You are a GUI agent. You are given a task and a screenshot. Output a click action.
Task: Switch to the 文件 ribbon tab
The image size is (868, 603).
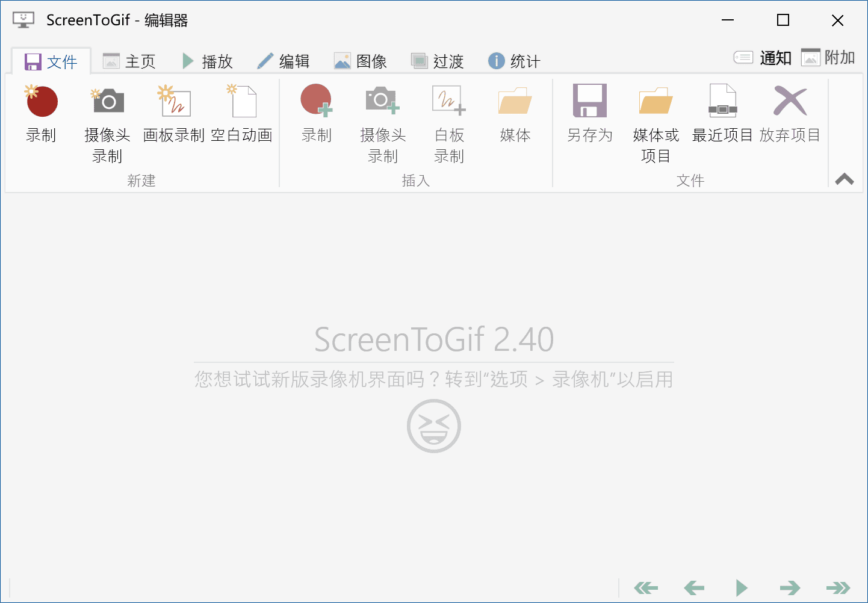51,61
